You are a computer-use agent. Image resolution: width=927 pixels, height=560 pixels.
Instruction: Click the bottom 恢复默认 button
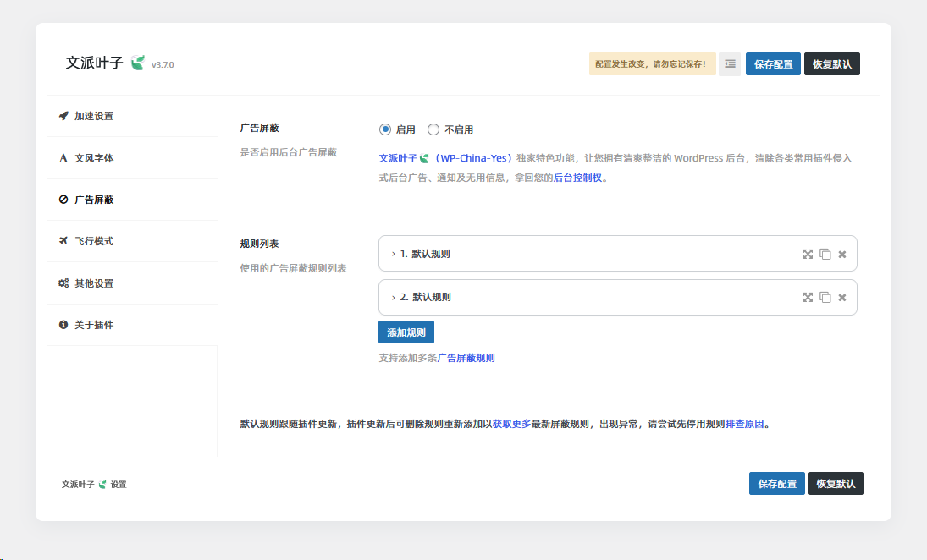tap(836, 484)
